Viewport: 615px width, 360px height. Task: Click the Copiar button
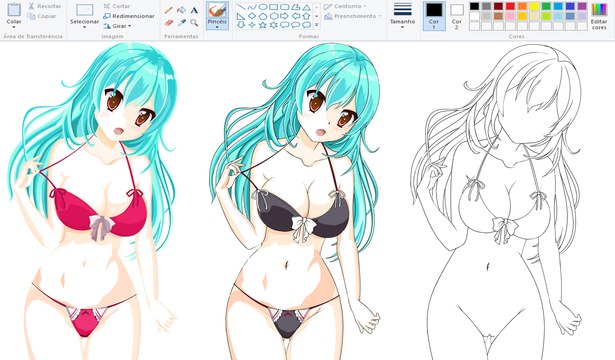(41, 16)
